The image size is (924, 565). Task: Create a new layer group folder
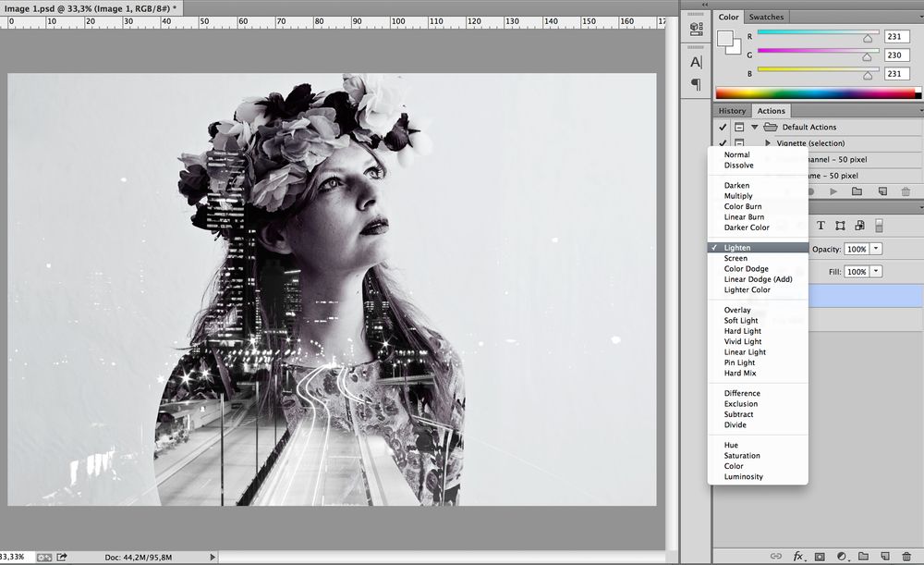click(x=862, y=557)
